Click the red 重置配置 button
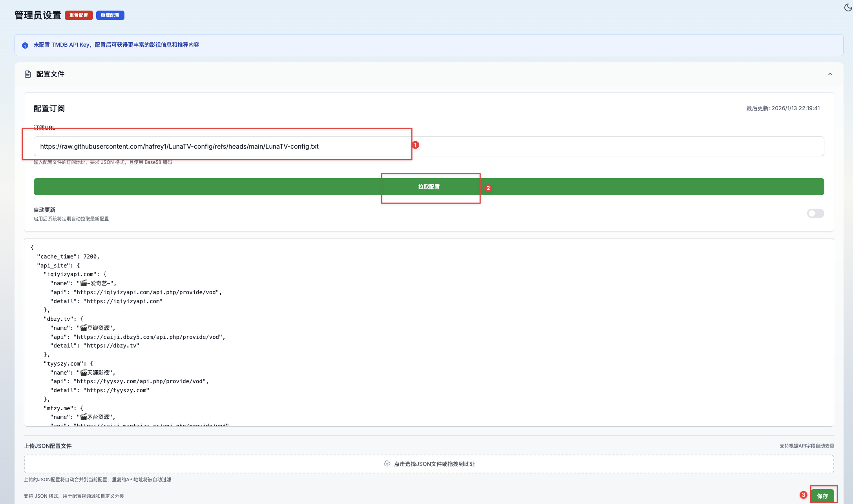 point(79,15)
